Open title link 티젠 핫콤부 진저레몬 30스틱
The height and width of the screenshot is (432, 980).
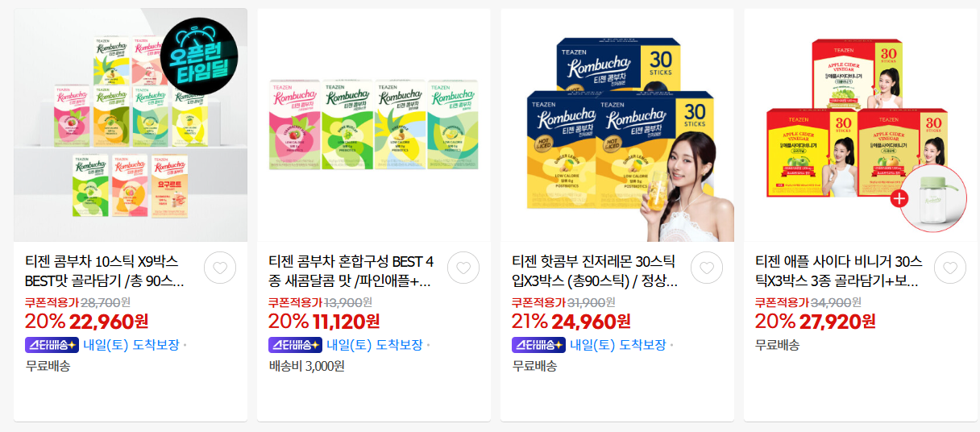pyautogui.click(x=595, y=272)
